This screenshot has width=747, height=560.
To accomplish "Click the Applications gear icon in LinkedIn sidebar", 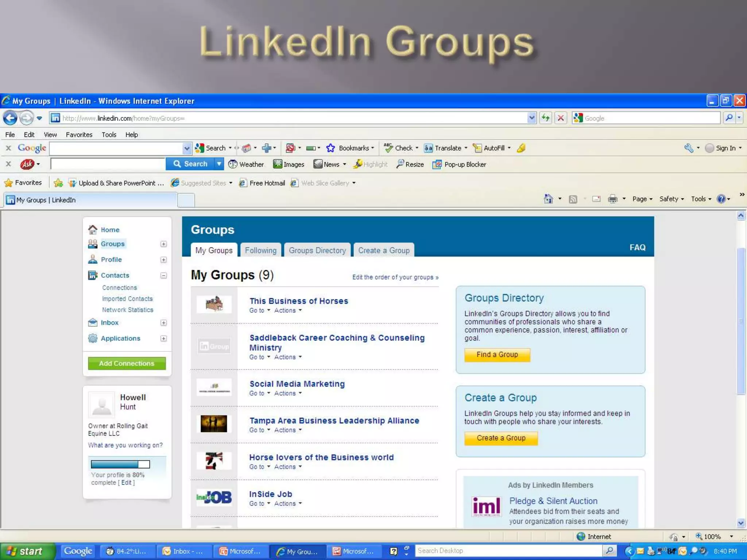I will click(93, 338).
